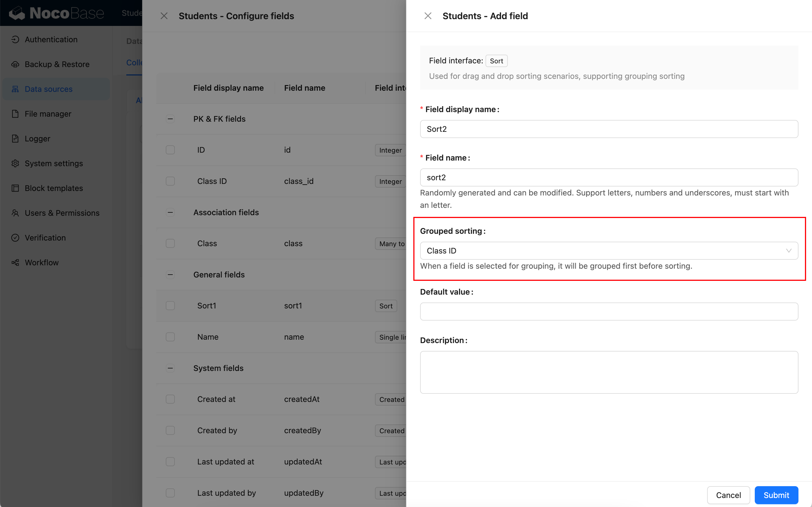Image resolution: width=812 pixels, height=507 pixels.
Task: Click the Block templates icon
Action: coord(15,188)
